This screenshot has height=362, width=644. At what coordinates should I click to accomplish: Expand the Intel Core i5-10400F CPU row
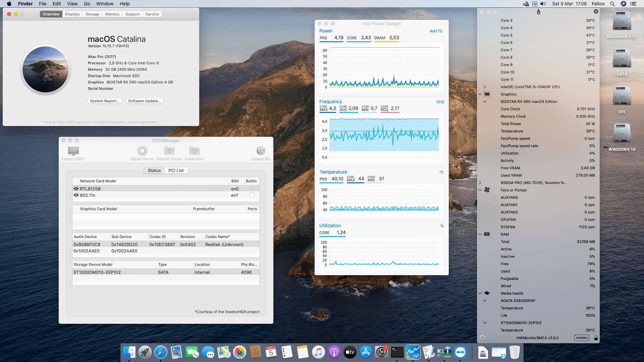[x=484, y=87]
